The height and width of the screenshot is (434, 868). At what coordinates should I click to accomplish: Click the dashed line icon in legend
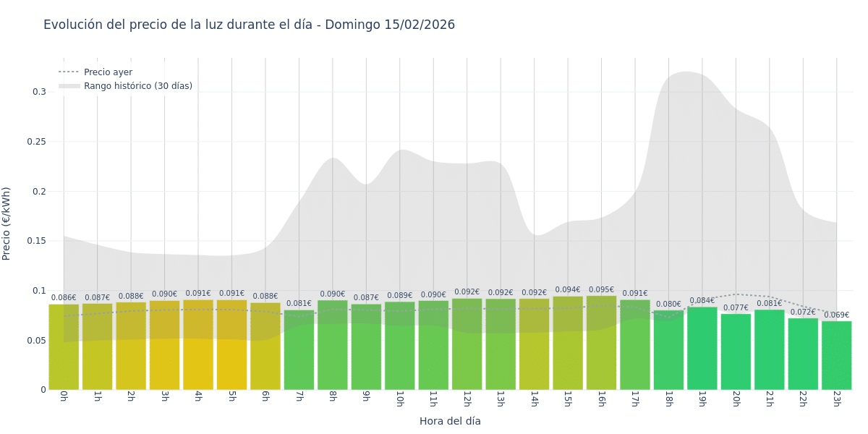(69, 72)
